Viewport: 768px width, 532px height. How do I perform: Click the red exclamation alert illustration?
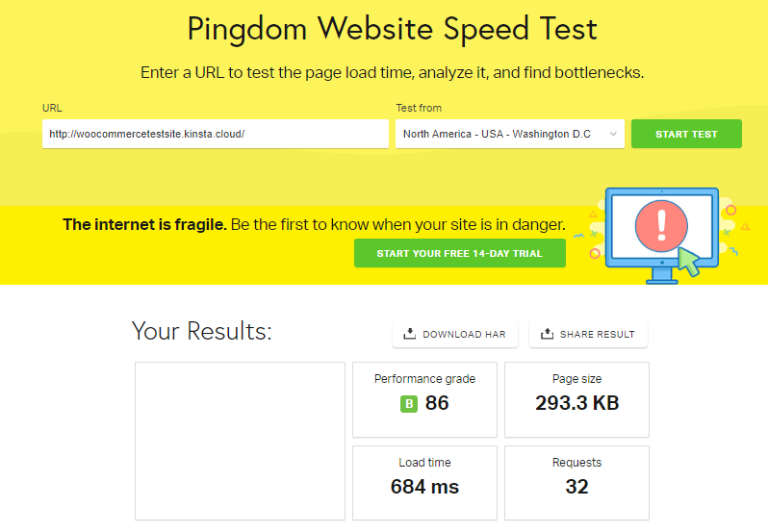pos(661,226)
